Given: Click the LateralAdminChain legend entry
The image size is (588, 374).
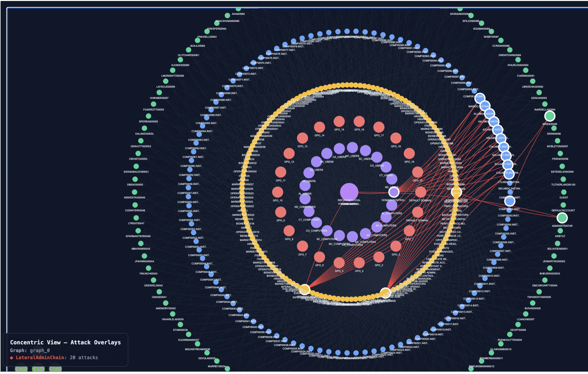Looking at the screenshot, I should [x=54, y=358].
